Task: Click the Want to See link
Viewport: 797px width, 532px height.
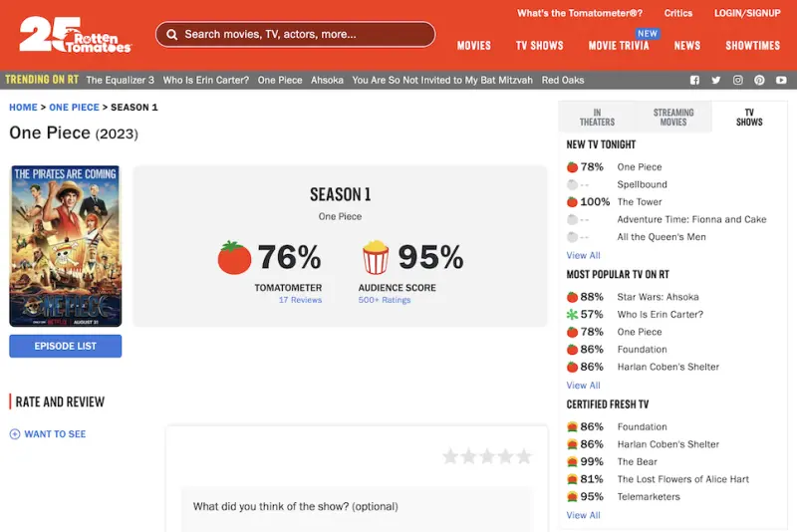Action: [x=55, y=434]
